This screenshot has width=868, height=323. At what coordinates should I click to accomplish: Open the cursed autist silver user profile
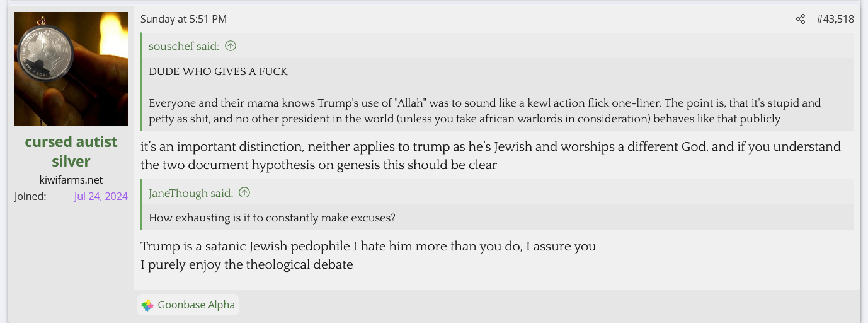coord(71,151)
